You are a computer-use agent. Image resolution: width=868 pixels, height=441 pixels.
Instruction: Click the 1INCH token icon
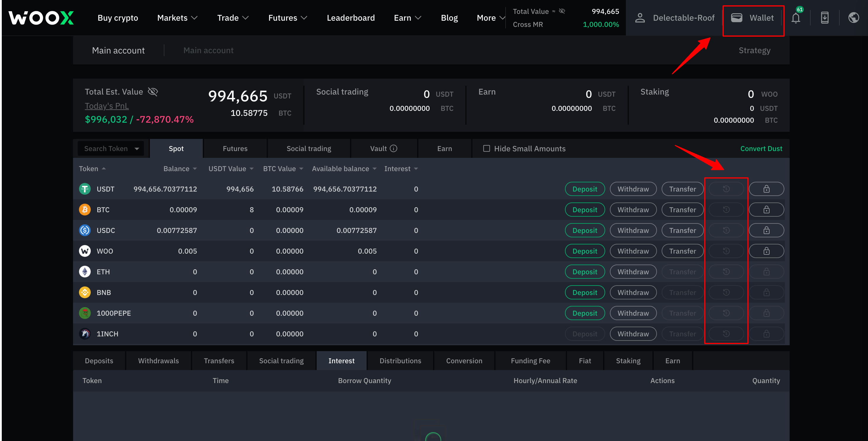85,334
